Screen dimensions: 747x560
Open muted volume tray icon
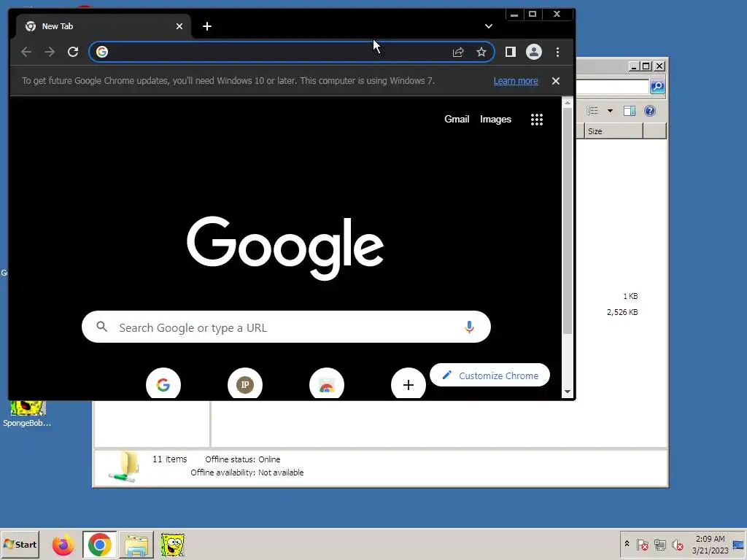point(677,544)
